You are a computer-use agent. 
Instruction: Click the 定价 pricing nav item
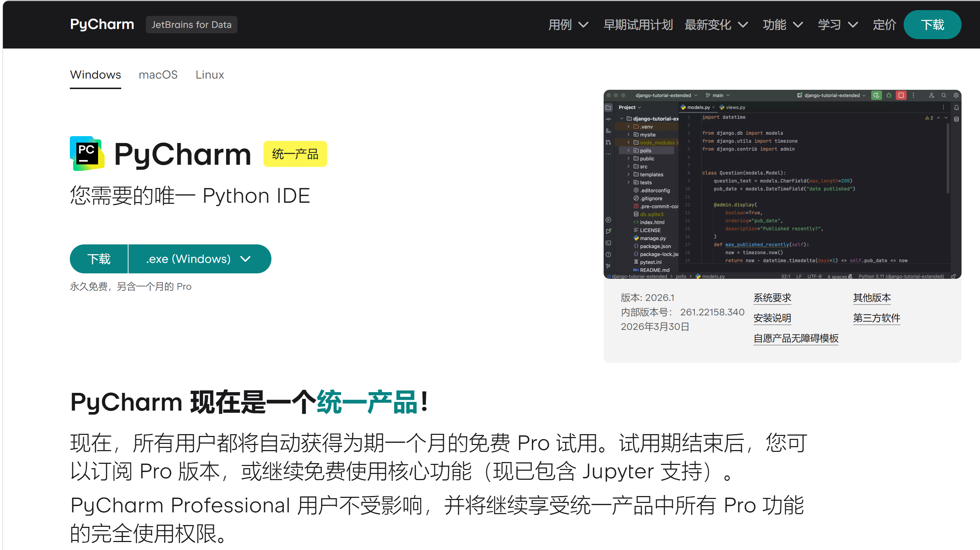click(x=884, y=25)
